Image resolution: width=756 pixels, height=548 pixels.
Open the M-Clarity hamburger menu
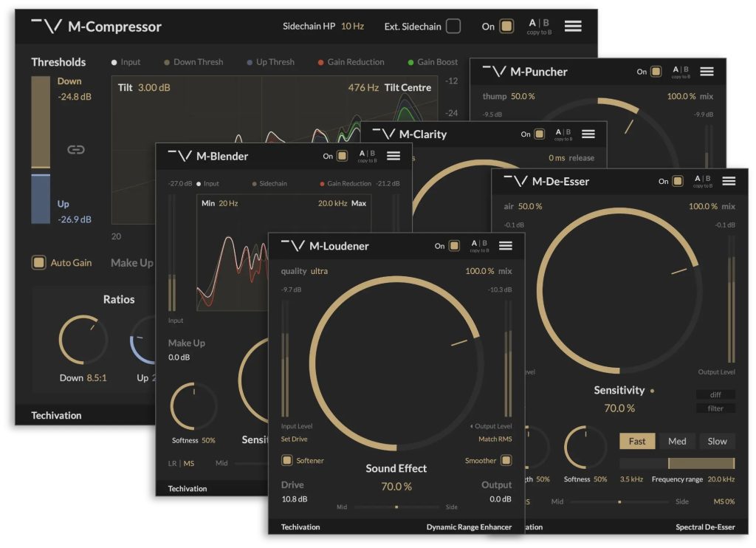tap(588, 134)
